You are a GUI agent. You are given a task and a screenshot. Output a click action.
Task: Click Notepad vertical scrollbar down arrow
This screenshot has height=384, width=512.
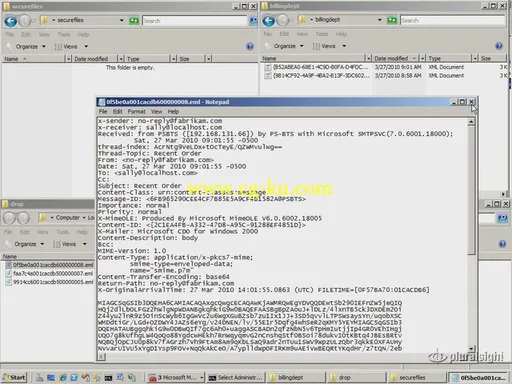pos(471,348)
